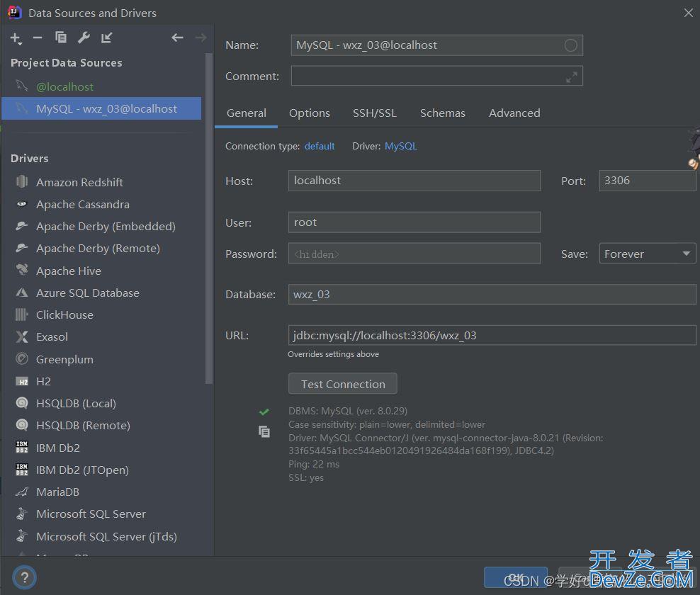Click the Azure SQL Database driver icon
This screenshot has width=700, height=595.
(x=21, y=293)
